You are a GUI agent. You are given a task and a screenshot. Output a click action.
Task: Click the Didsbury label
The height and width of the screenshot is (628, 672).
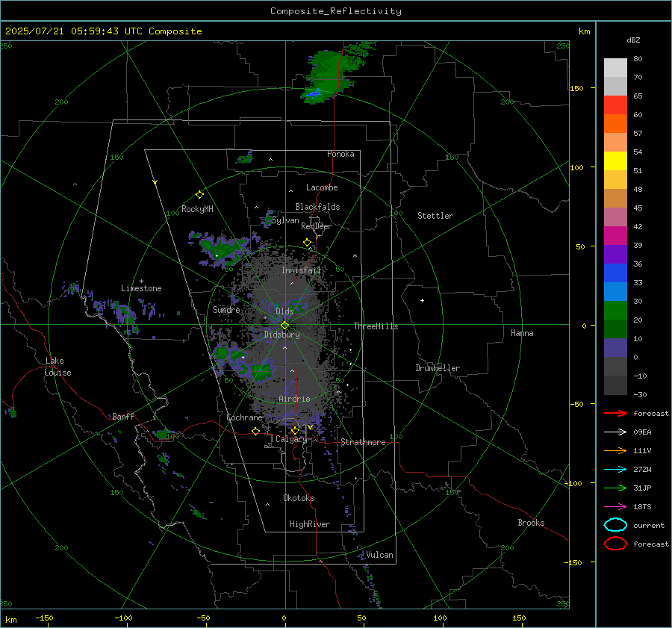point(281,335)
